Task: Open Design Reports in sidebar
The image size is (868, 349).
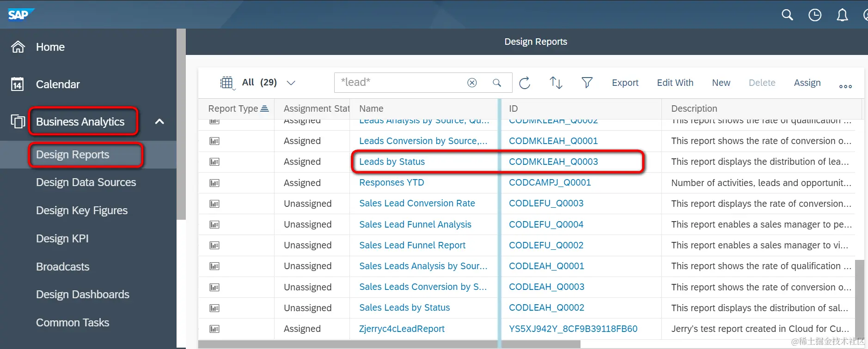Action: click(x=73, y=155)
